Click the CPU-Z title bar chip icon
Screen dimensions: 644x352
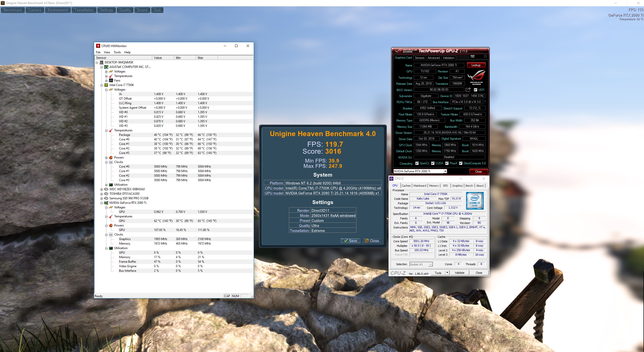coord(391,179)
